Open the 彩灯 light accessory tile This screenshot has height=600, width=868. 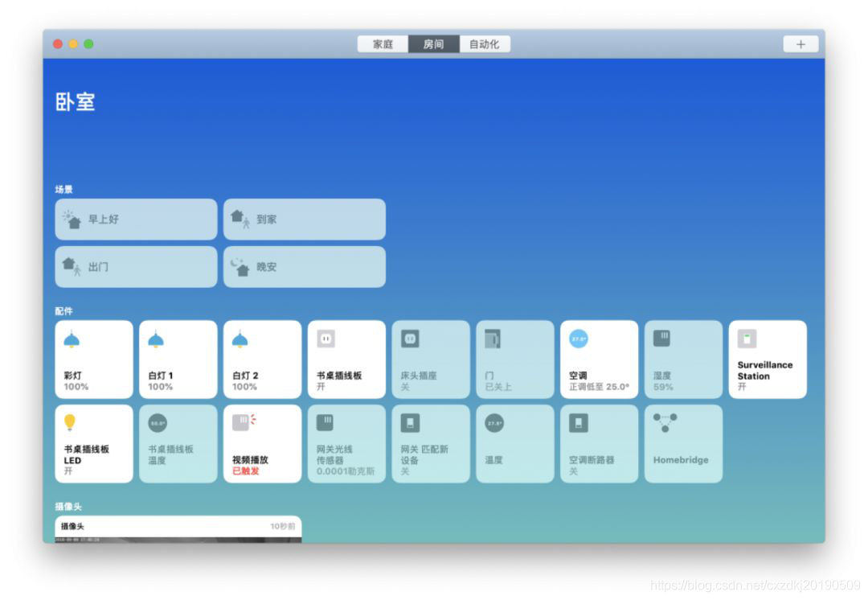tap(93, 359)
